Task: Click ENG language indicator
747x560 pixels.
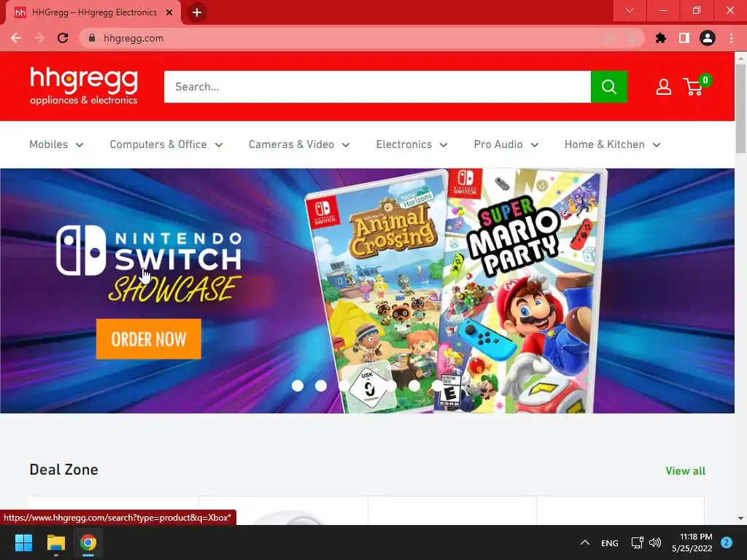Action: [609, 542]
